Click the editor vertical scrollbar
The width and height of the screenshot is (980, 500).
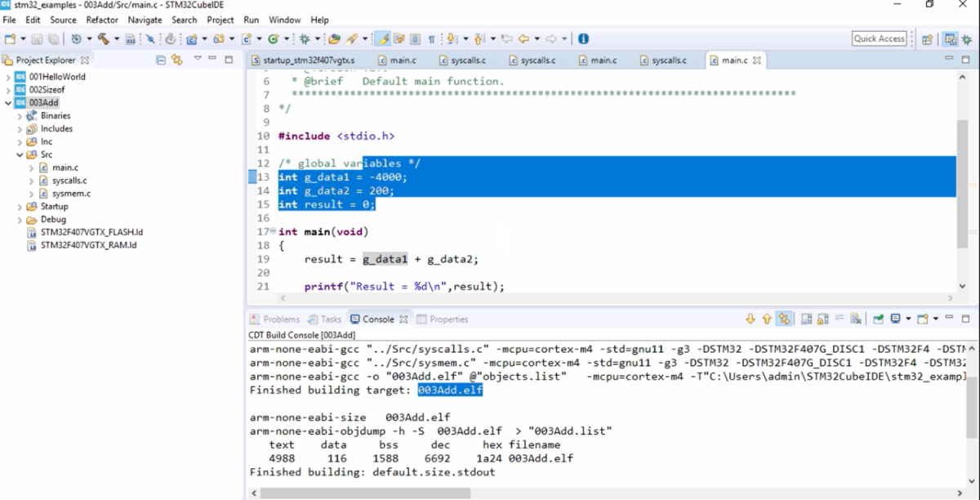tap(962, 184)
